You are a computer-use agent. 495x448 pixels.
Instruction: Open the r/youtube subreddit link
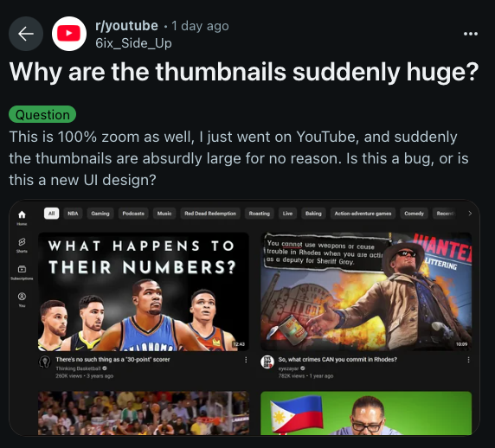(x=126, y=26)
